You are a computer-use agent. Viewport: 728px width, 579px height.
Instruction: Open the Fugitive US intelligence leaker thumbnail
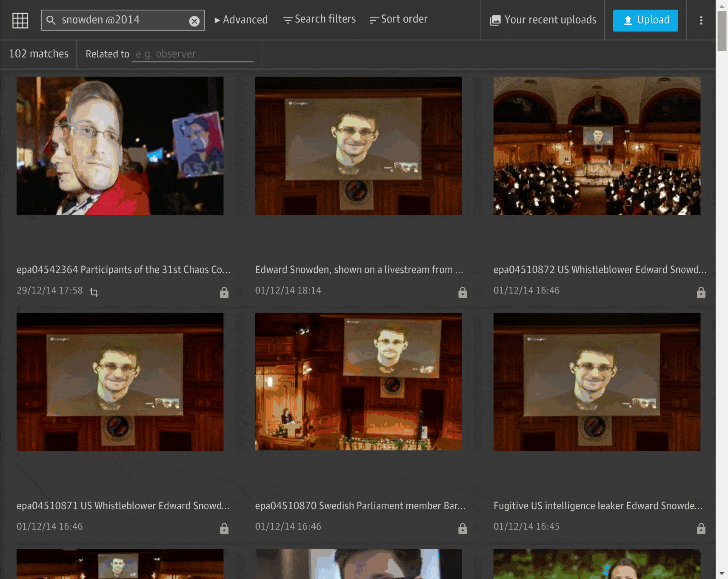(x=597, y=382)
